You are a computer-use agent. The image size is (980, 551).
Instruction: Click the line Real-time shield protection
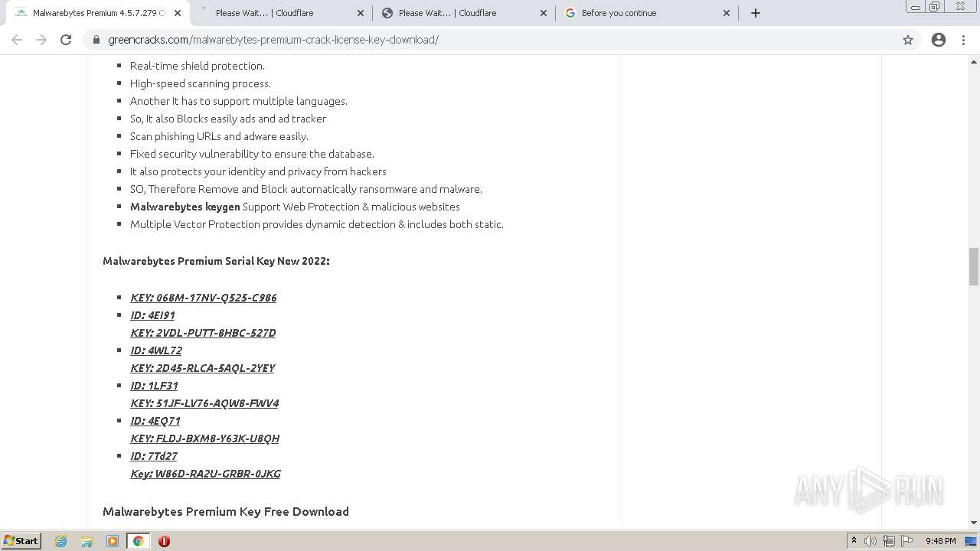[x=198, y=66]
